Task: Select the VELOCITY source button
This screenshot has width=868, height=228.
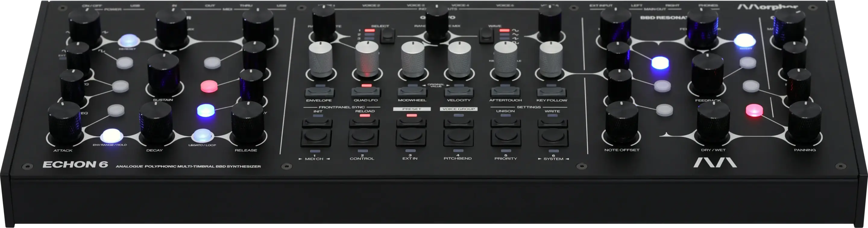Action: coord(459,92)
